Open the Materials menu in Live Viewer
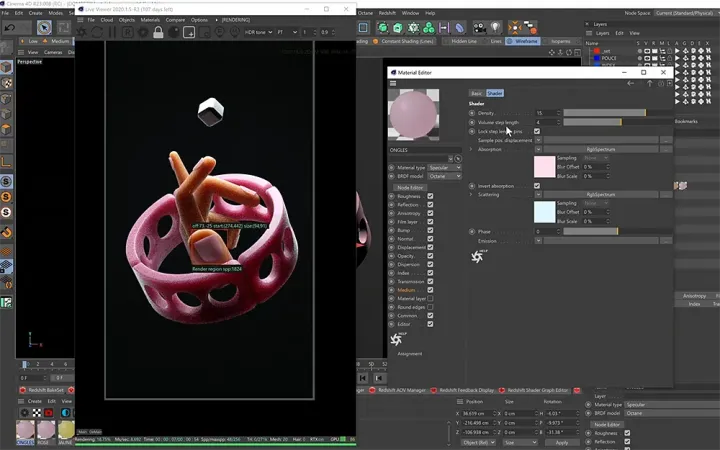 pos(150,20)
